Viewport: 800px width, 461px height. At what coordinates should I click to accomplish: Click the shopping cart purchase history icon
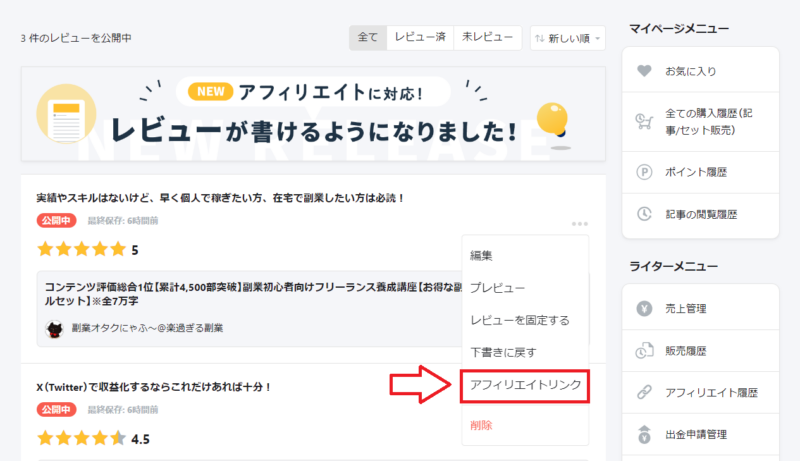coord(644,121)
